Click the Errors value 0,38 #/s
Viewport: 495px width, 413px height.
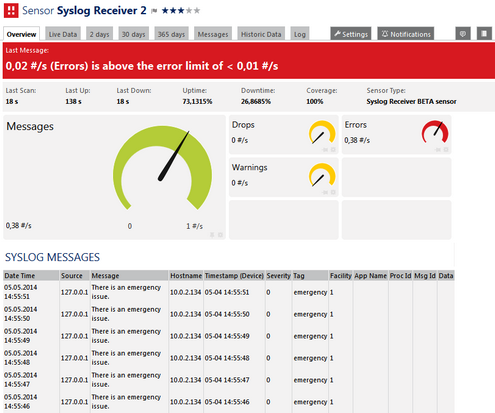(x=357, y=140)
